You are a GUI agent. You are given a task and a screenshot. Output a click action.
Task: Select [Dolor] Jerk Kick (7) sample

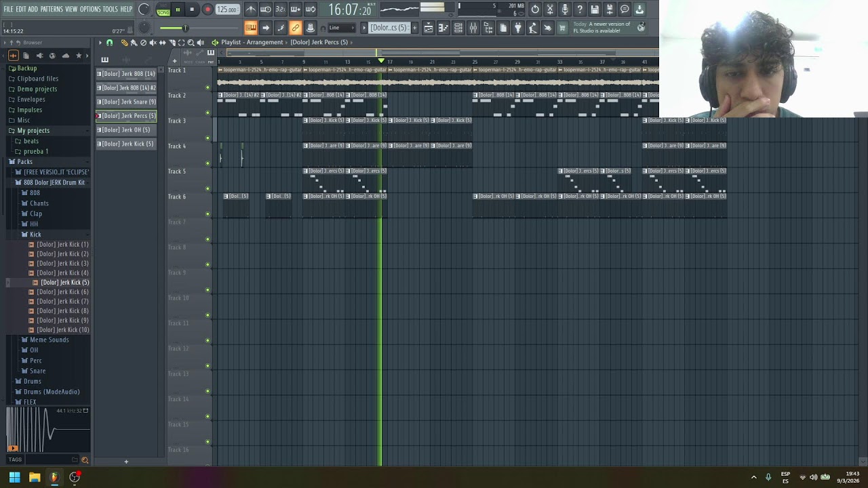[x=62, y=301]
